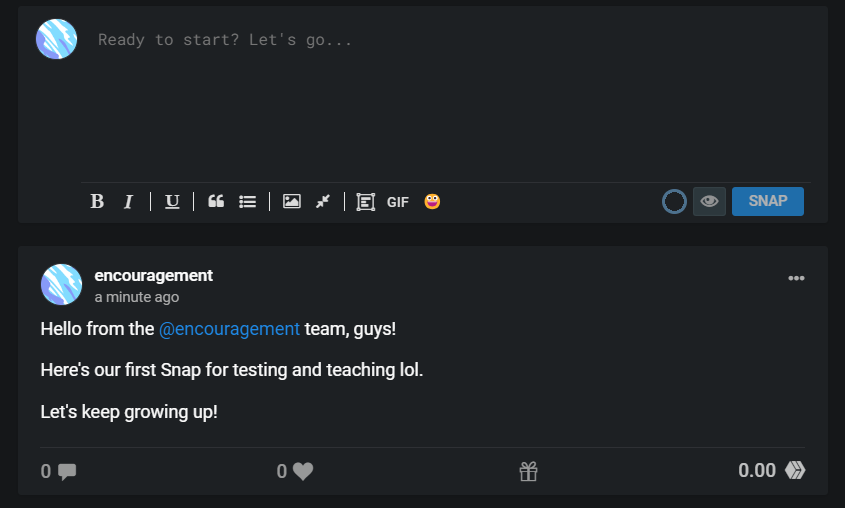Open the GIF picker

tap(398, 202)
